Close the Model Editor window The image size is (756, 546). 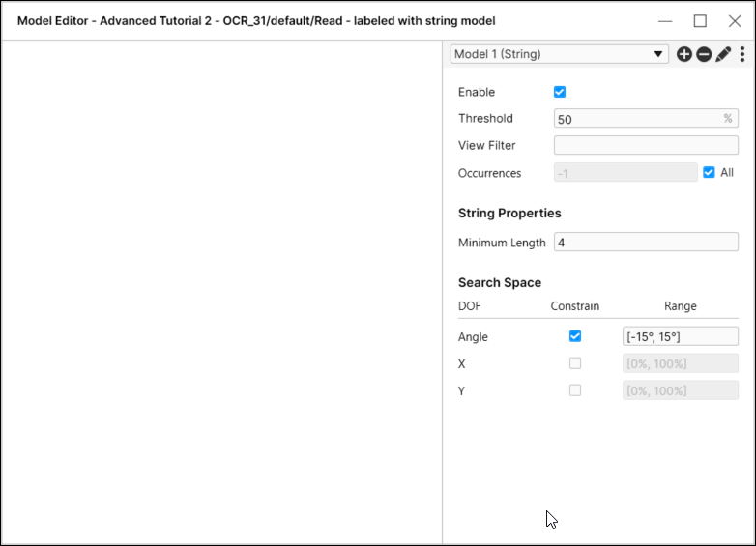click(x=735, y=21)
